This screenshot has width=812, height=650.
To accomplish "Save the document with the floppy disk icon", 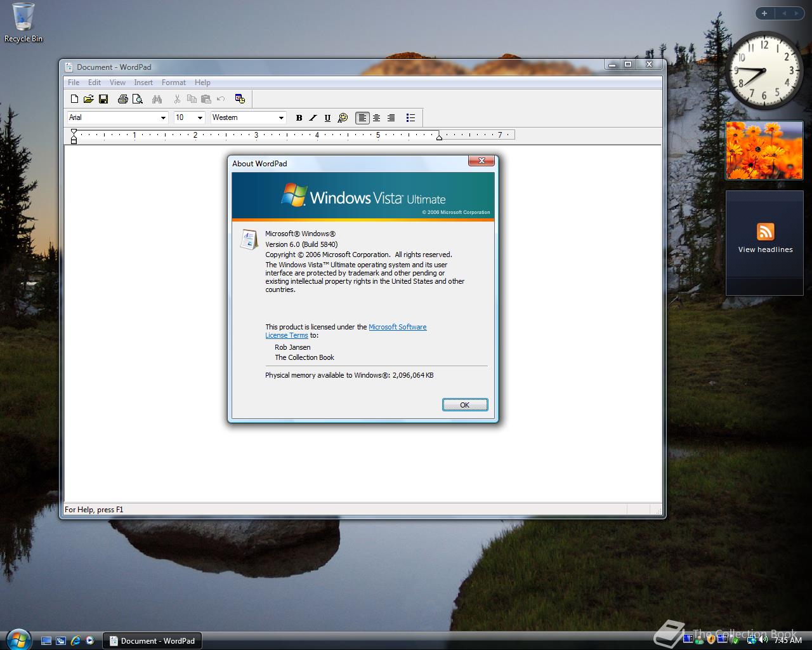I will click(x=103, y=99).
